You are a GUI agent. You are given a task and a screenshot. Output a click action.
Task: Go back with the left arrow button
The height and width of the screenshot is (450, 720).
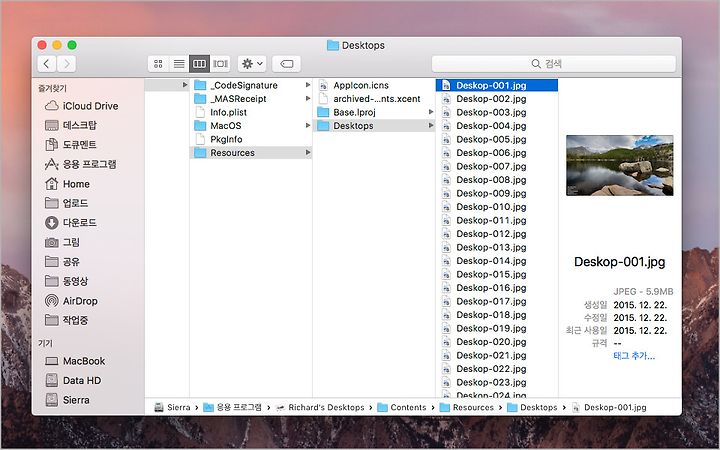coord(46,64)
